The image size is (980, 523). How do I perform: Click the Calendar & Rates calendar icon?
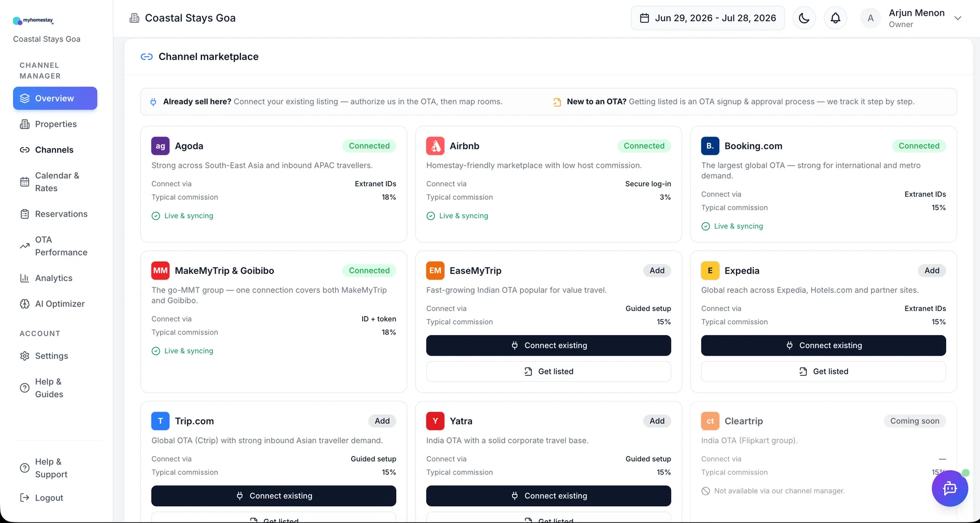click(24, 182)
